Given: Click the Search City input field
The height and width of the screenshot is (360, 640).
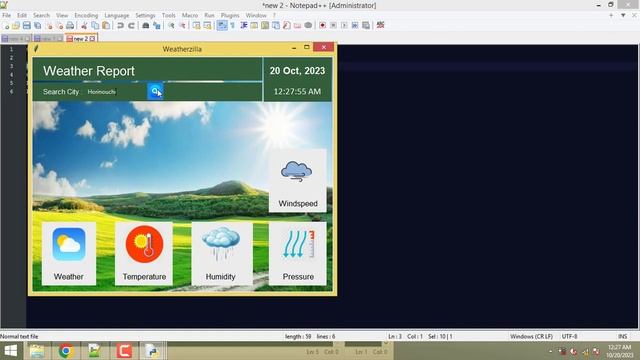Looking at the screenshot, I should 115,92.
